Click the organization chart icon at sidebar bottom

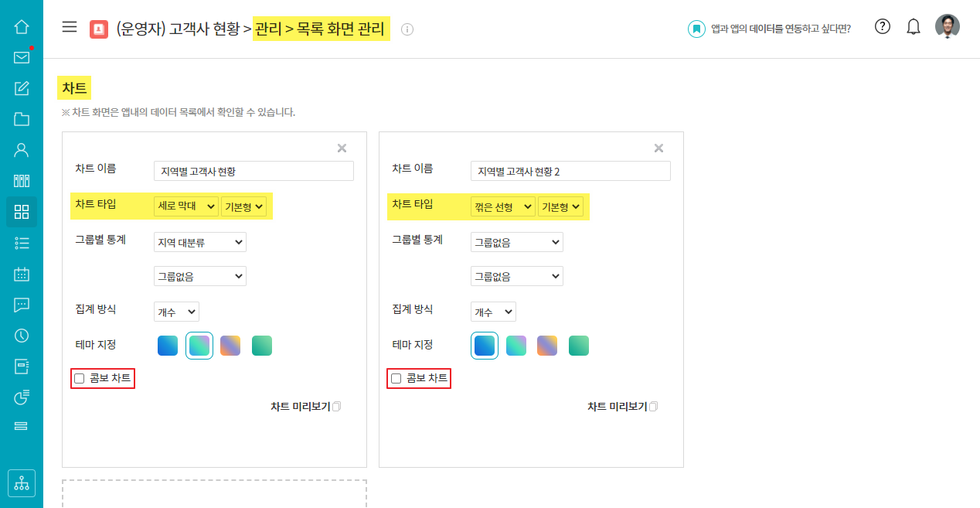22,483
